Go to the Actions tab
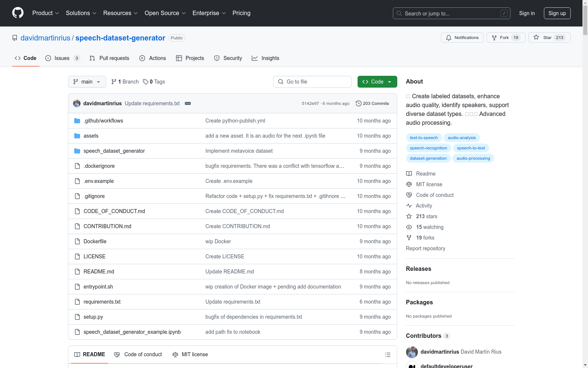 [x=153, y=58]
